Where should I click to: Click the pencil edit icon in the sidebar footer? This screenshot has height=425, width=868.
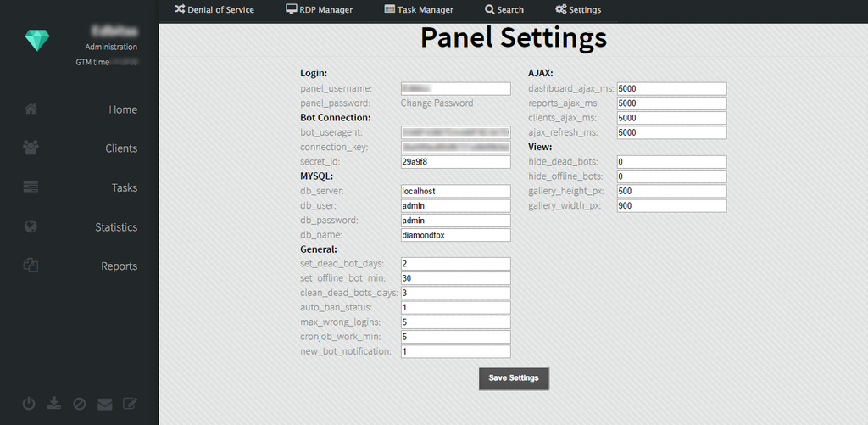pyautogui.click(x=130, y=404)
